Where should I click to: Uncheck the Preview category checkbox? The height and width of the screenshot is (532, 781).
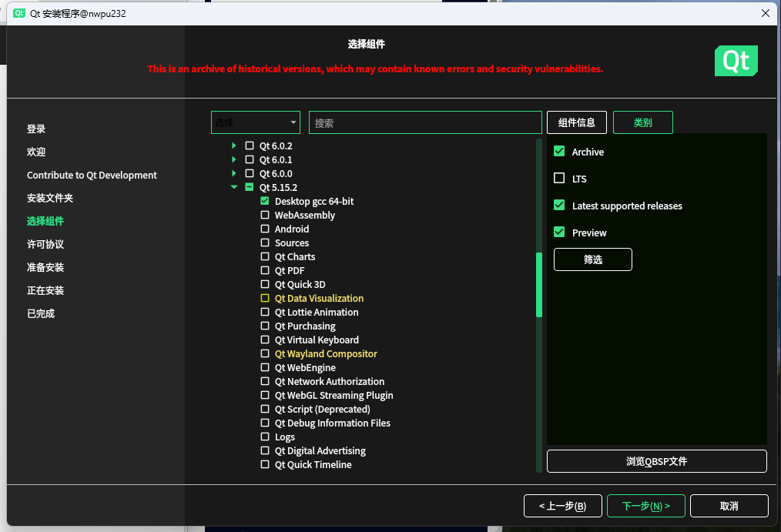(558, 233)
